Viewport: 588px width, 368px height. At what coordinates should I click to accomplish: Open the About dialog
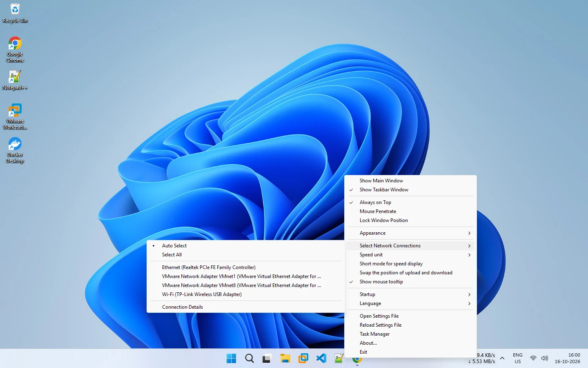410,343
